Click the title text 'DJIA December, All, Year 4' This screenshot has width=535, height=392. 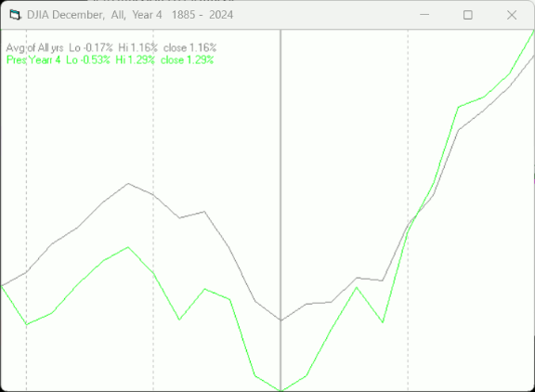[x=95, y=15]
